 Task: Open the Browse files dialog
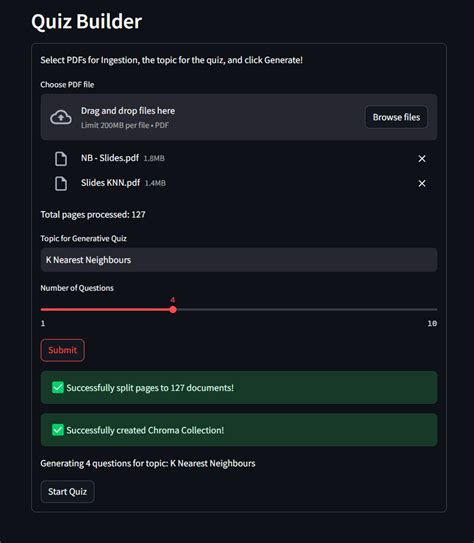click(396, 117)
